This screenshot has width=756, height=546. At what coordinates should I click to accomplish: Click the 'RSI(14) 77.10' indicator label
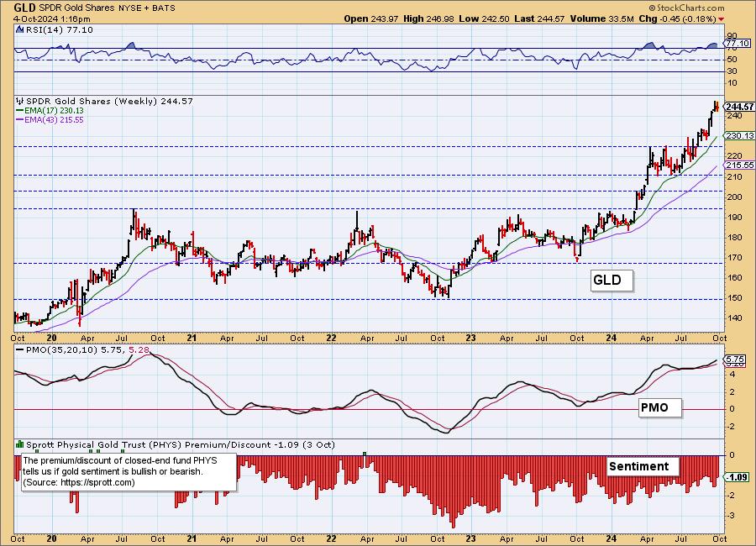59,30
